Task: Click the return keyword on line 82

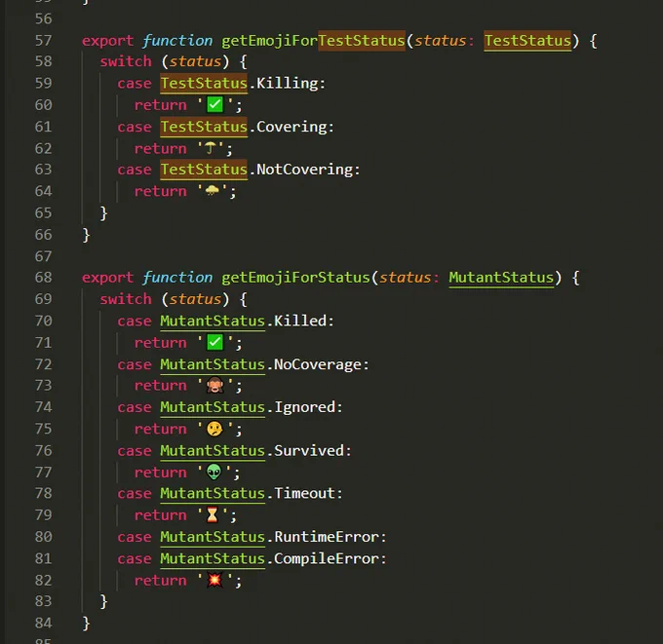Action: pos(160,581)
